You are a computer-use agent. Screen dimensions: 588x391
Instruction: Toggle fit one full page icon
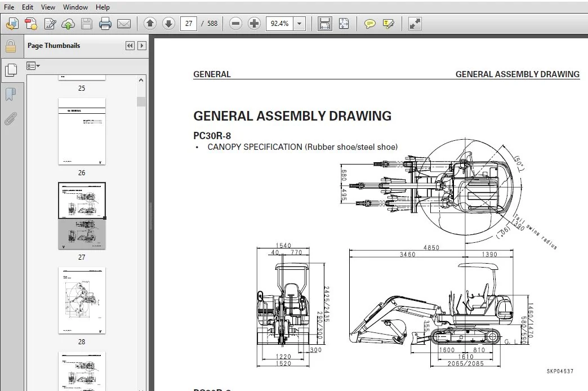[x=344, y=24]
